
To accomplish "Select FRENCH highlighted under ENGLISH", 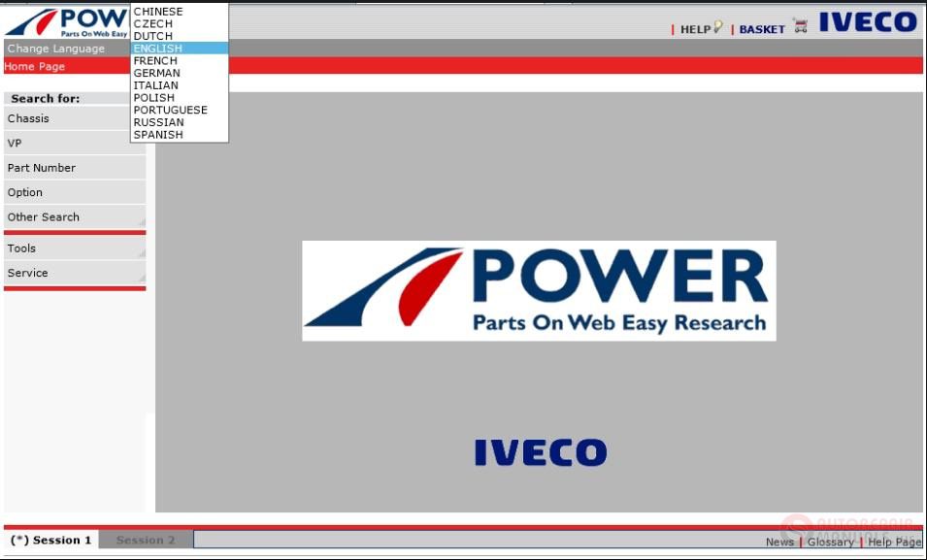I will (153, 60).
